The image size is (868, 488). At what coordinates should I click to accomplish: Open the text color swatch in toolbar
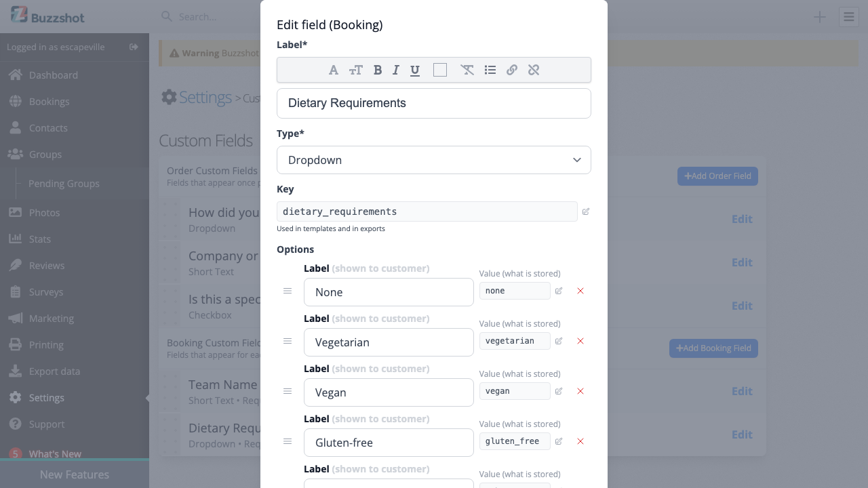(440, 70)
